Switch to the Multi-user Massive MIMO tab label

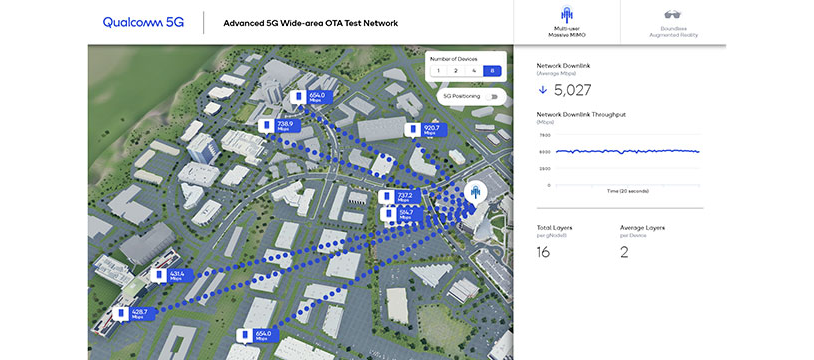[x=566, y=32]
